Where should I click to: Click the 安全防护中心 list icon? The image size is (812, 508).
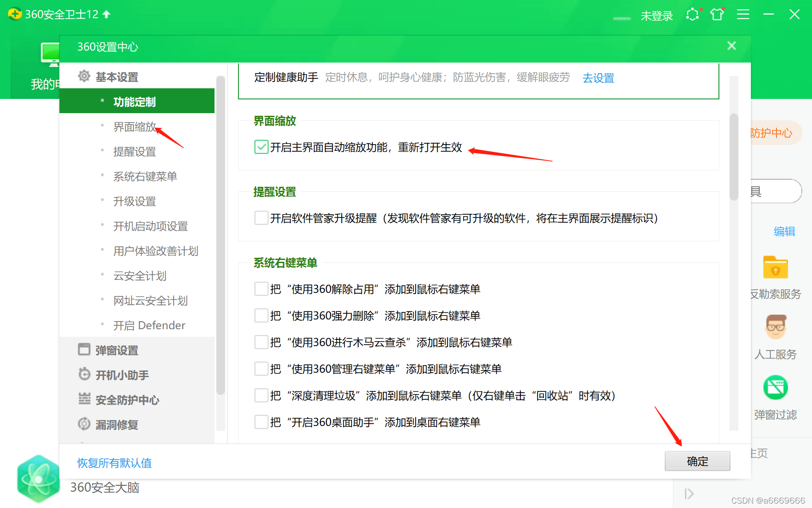84,399
